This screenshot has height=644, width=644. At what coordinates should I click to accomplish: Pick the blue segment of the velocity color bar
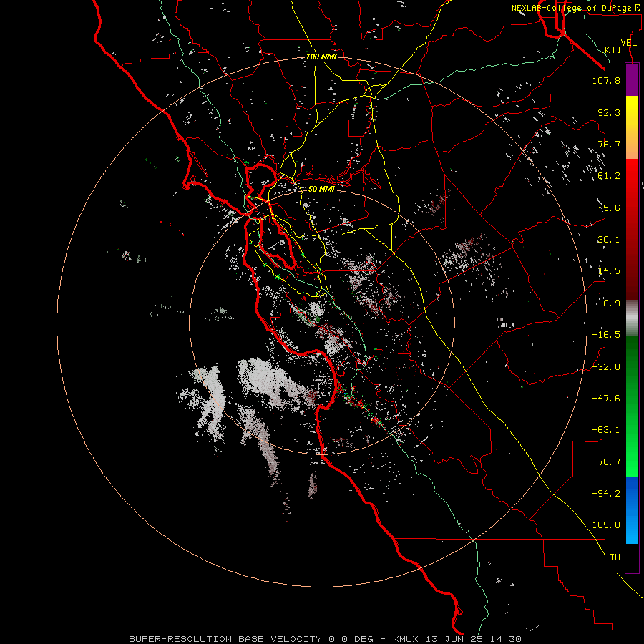tap(632, 510)
